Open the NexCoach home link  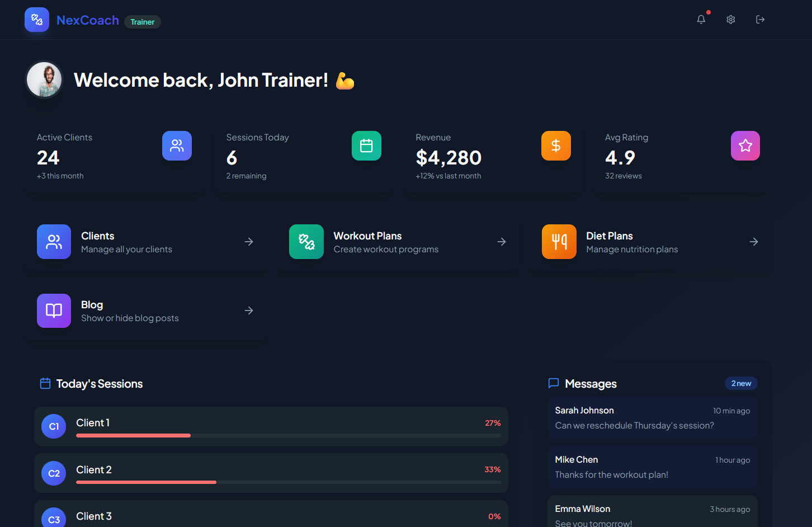pos(88,20)
